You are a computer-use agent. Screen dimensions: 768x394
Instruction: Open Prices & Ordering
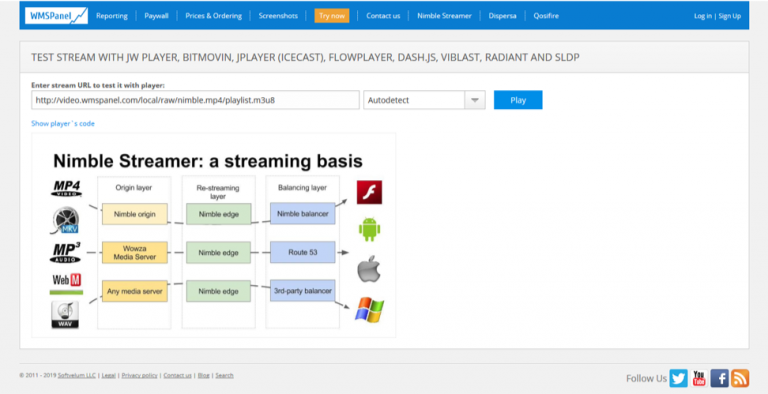pos(214,16)
